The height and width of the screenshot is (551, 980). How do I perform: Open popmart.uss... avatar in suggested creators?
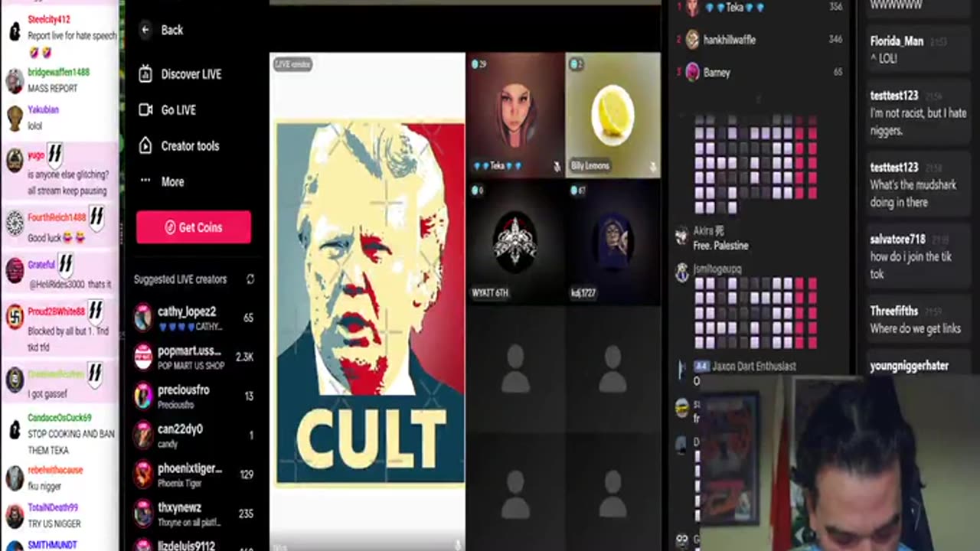click(143, 357)
